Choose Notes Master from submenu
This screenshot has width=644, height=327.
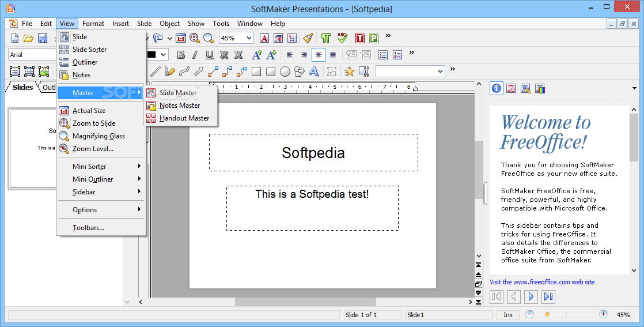(181, 106)
